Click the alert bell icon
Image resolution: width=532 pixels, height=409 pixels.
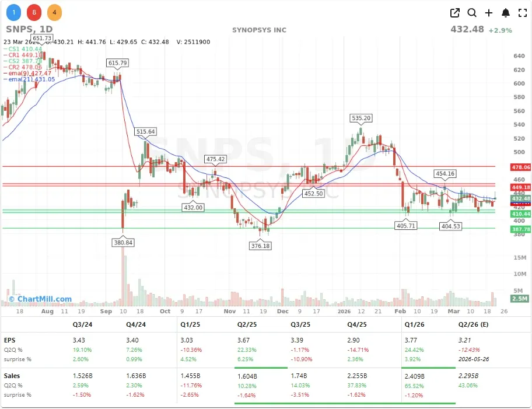point(505,12)
